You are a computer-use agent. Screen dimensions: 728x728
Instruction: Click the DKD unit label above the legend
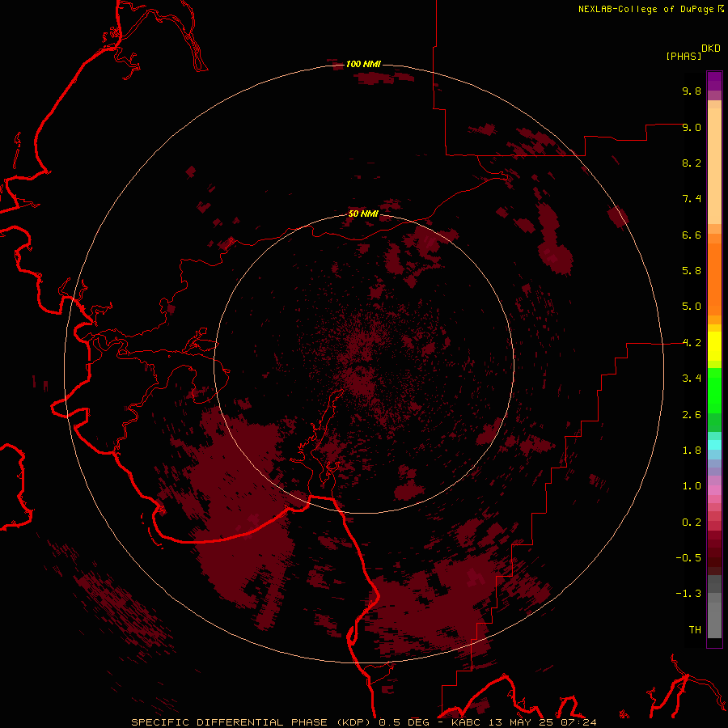pyautogui.click(x=711, y=49)
